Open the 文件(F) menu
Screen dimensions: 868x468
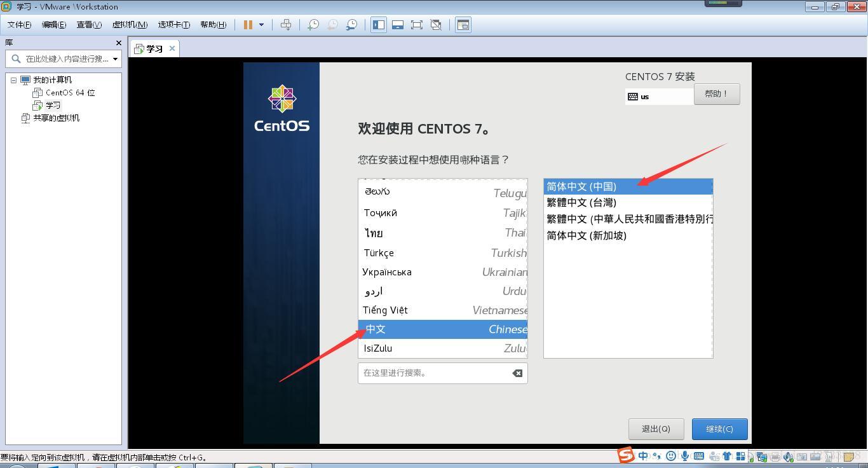pyautogui.click(x=19, y=25)
